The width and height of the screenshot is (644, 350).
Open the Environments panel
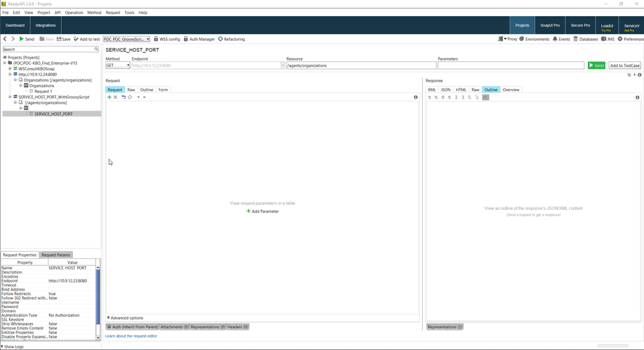click(534, 39)
